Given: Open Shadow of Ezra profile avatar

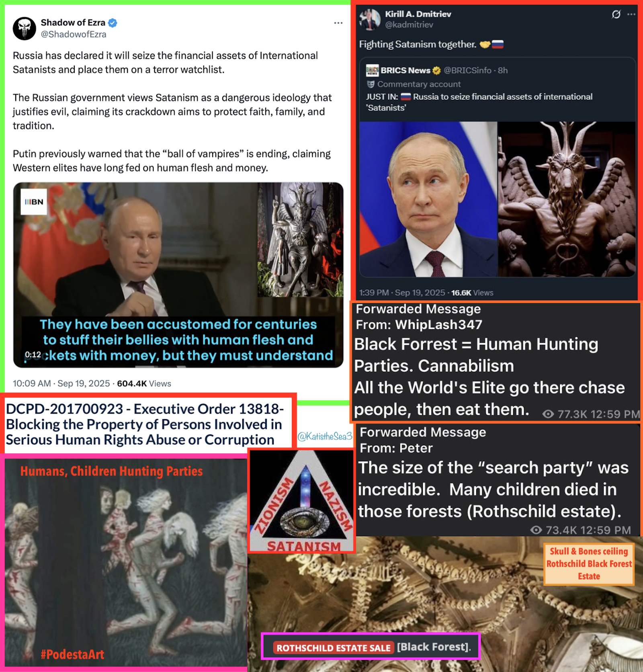Looking at the screenshot, I should [x=25, y=29].
